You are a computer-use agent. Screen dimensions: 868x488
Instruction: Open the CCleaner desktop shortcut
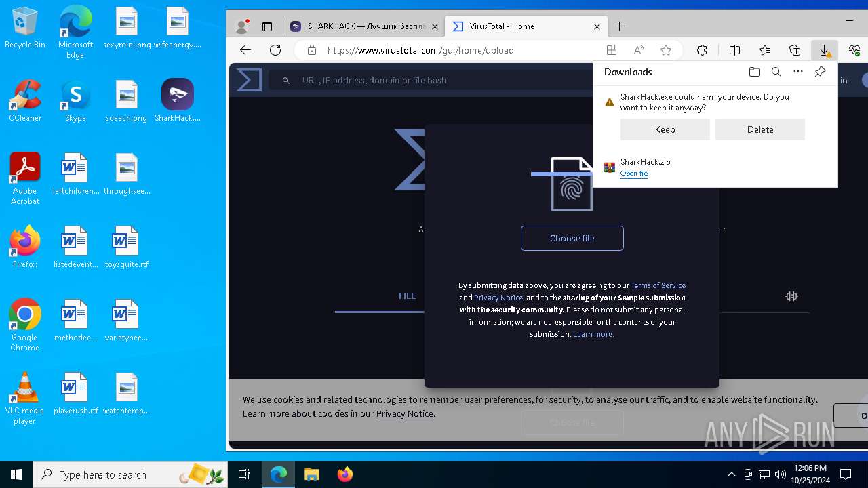coord(25,101)
